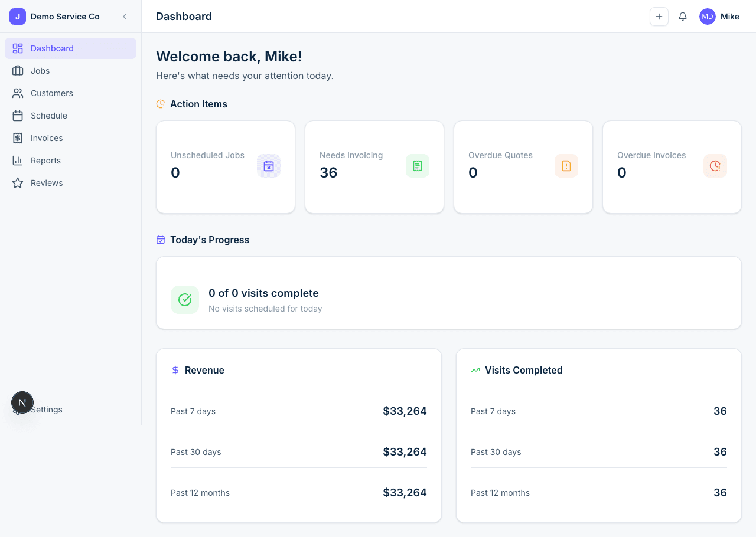
Task: Click Visits Completed 'Past 7 days' label
Action: tap(493, 411)
